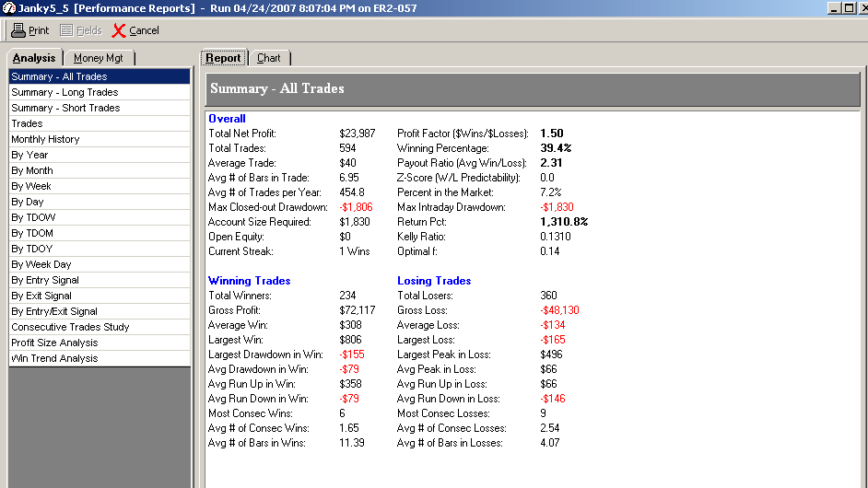The image size is (868, 488).
Task: Click the Winning Percentage value 39.4%
Action: coord(556,148)
